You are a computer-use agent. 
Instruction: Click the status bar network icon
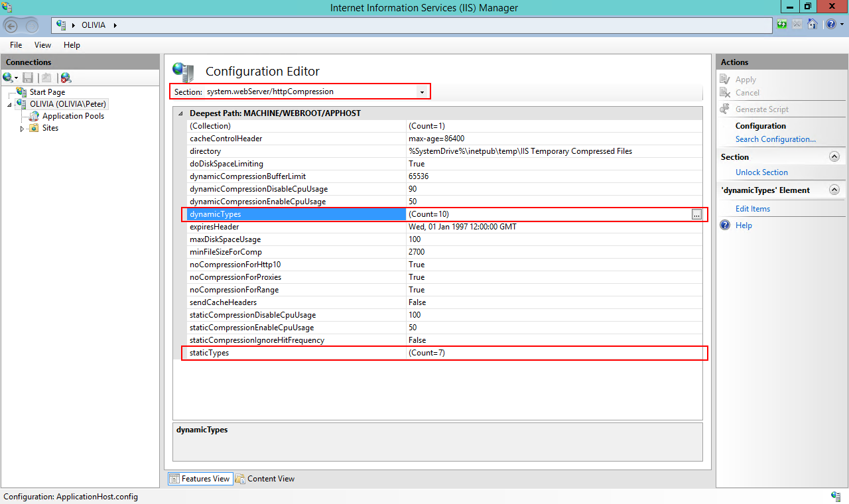click(836, 496)
